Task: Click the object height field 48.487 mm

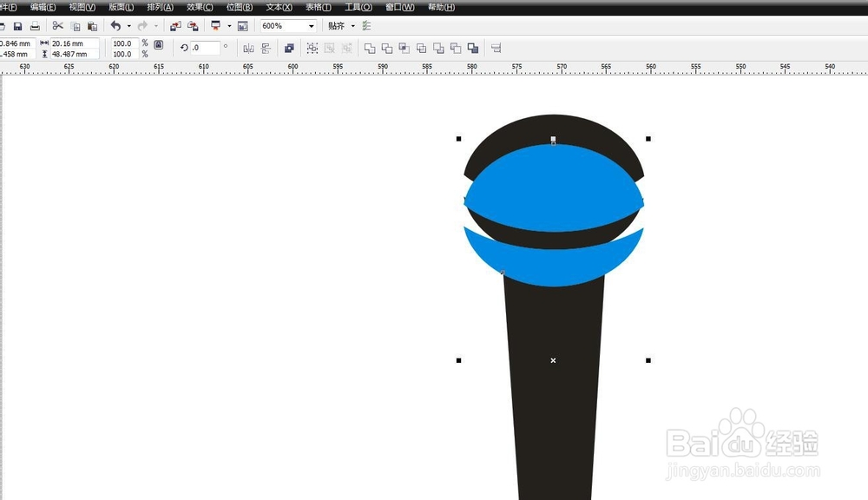Action: pyautogui.click(x=75, y=55)
